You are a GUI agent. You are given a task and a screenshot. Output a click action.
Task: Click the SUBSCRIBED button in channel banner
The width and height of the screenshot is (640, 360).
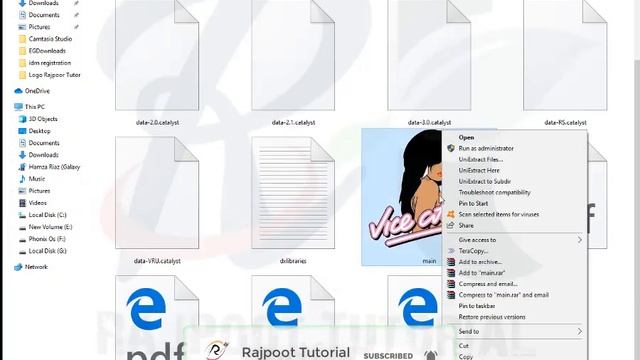[388, 356]
